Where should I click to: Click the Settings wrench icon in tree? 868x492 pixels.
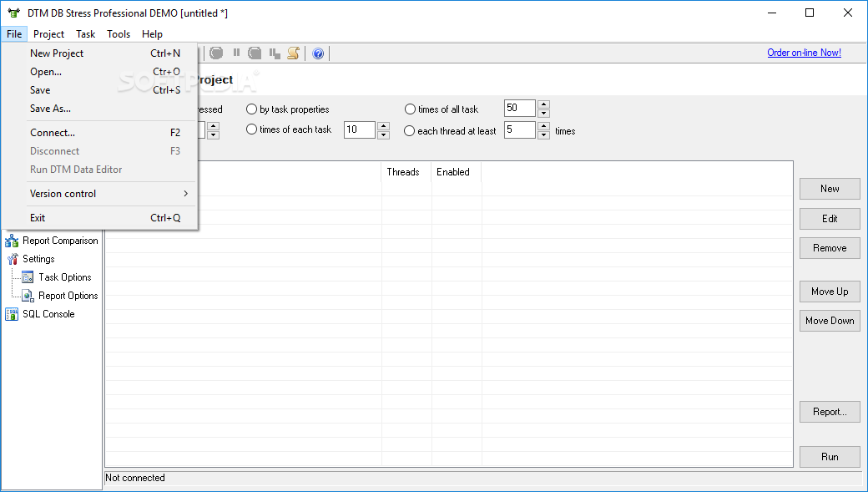point(13,259)
